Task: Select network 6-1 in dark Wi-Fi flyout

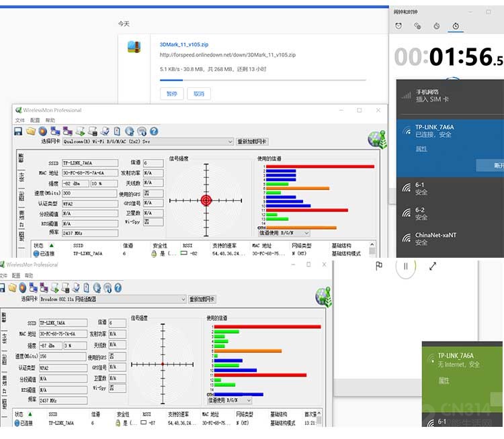Action: [450, 189]
